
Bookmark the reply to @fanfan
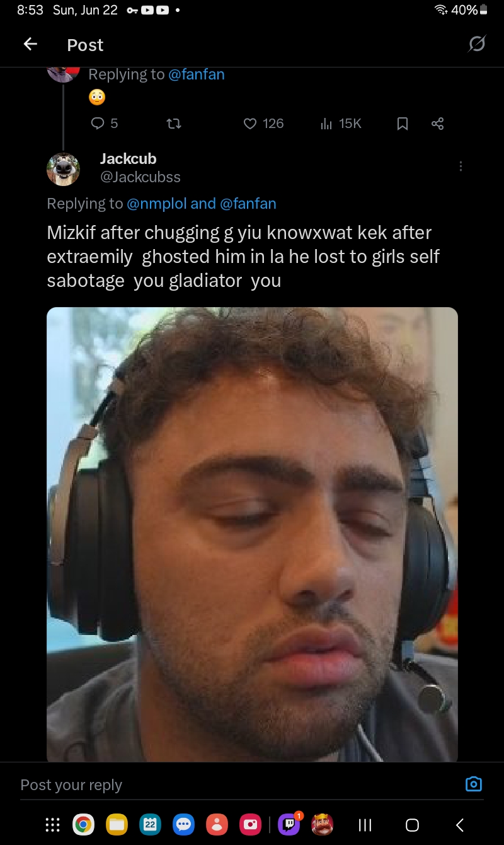tap(403, 124)
